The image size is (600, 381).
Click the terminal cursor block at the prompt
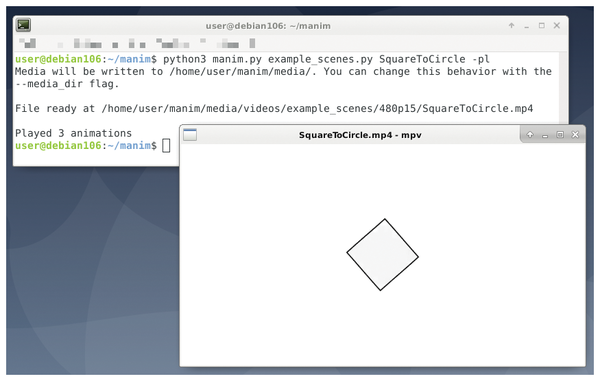166,146
